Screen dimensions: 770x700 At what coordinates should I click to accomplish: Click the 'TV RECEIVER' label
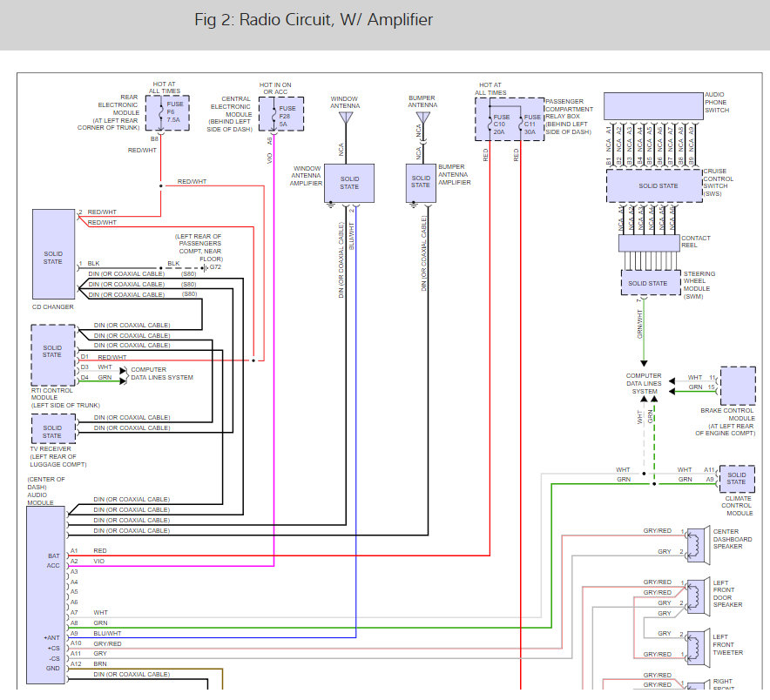coord(51,448)
